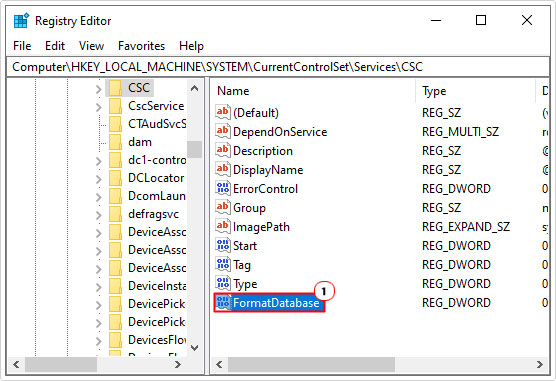Select the ErrorControl value name

pyautogui.click(x=265, y=189)
